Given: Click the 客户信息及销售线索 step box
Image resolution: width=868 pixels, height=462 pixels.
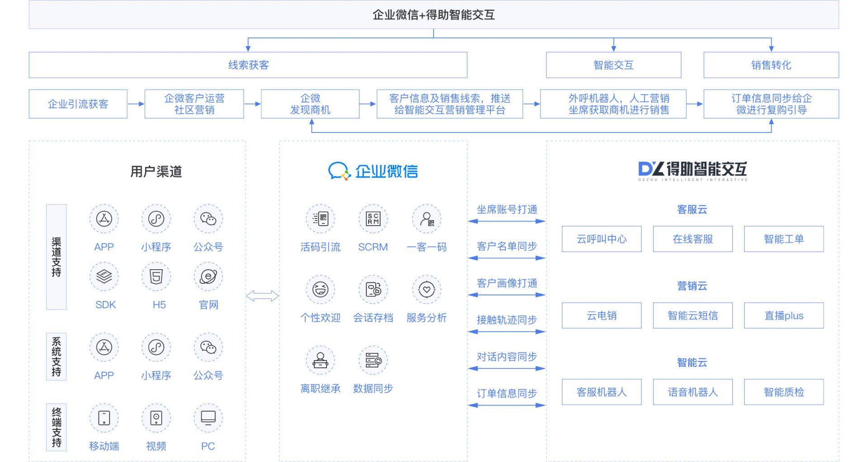Looking at the screenshot, I should tap(450, 104).
